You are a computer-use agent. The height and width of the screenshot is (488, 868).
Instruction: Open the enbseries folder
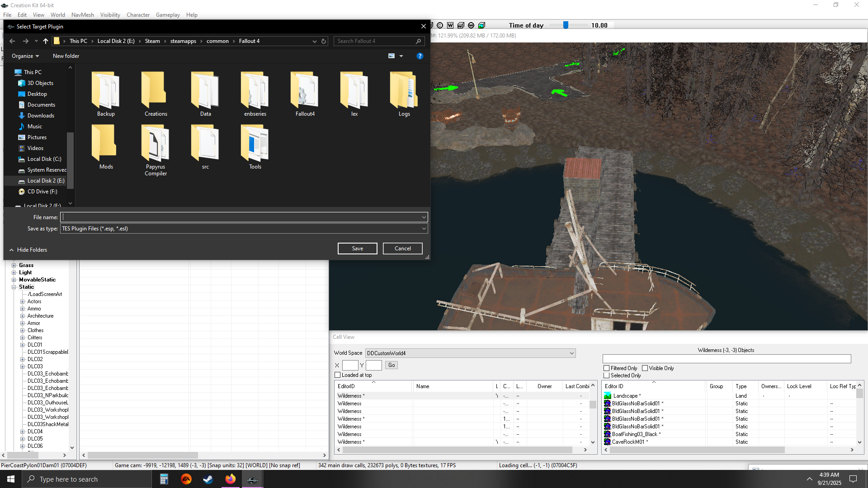(255, 94)
